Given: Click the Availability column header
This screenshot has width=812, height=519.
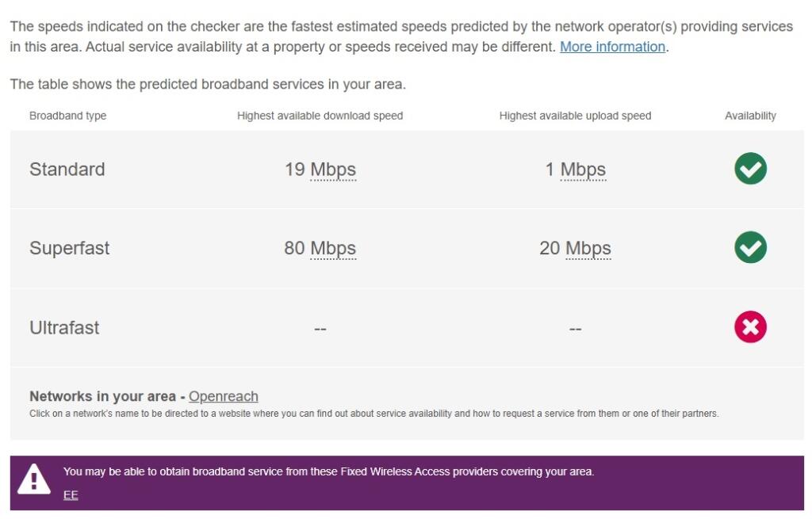Looking at the screenshot, I should [x=750, y=116].
